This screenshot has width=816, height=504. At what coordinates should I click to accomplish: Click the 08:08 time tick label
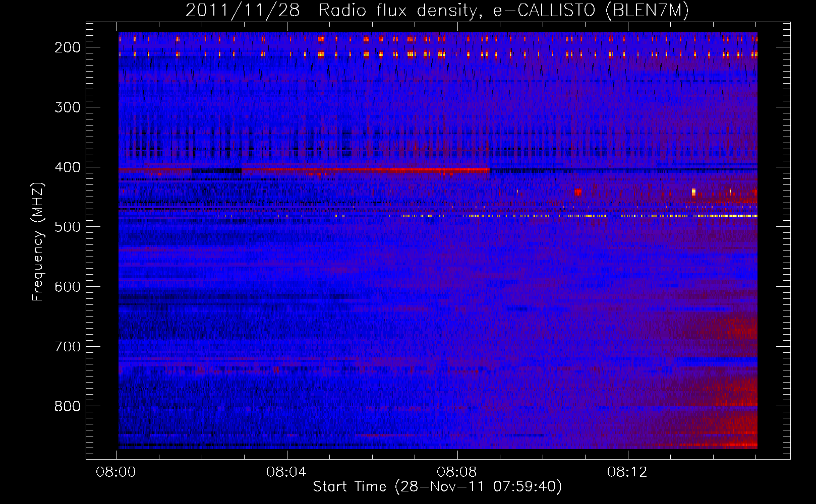tap(457, 472)
